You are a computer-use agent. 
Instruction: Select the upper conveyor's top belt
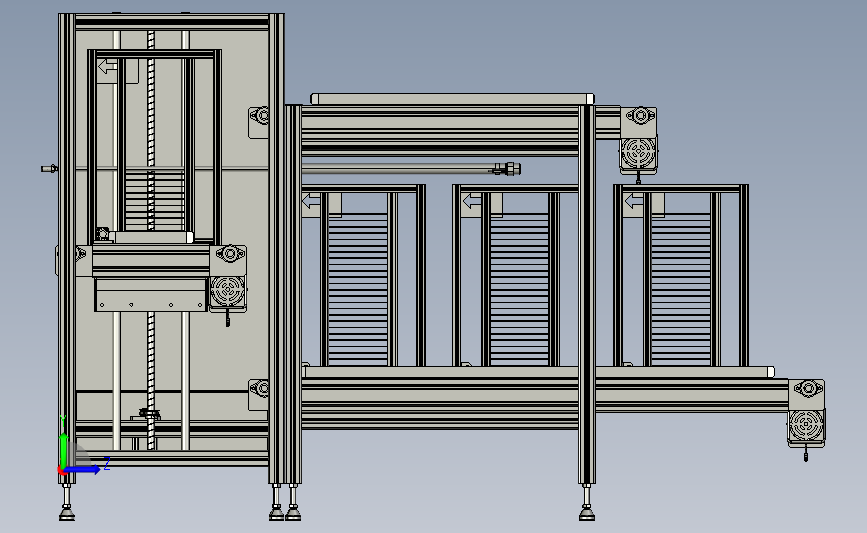point(452,99)
